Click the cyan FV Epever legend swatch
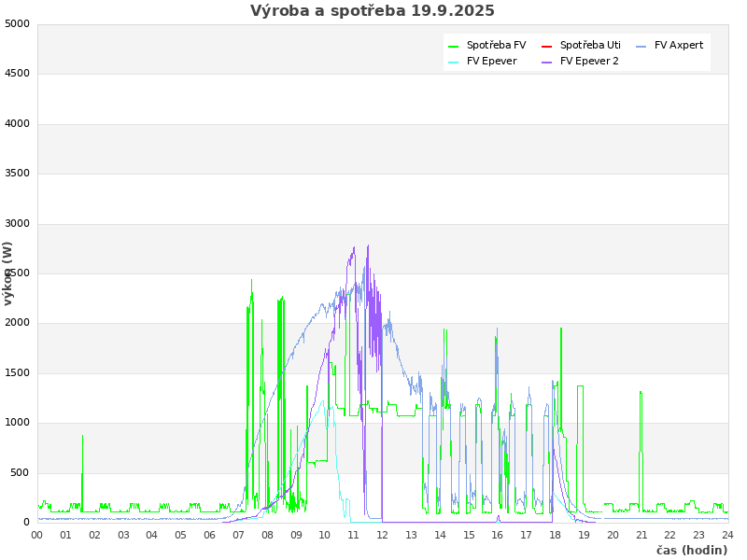 coord(454,62)
